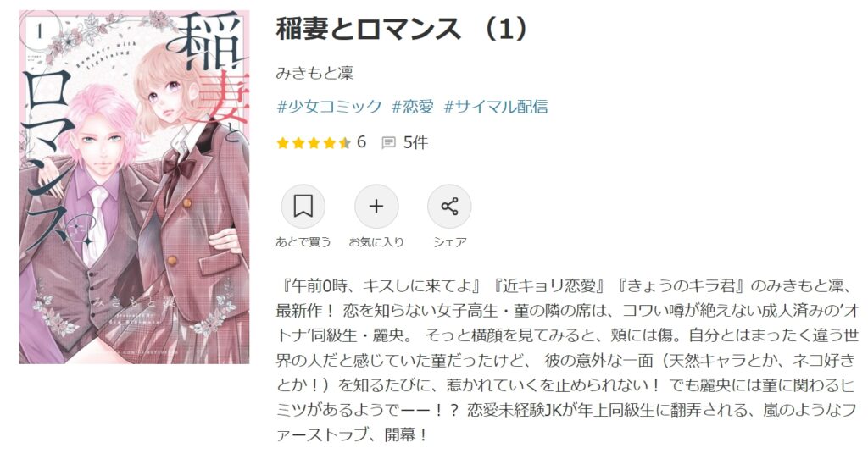Click the star rating display
The height and width of the screenshot is (459, 868).
point(314,143)
